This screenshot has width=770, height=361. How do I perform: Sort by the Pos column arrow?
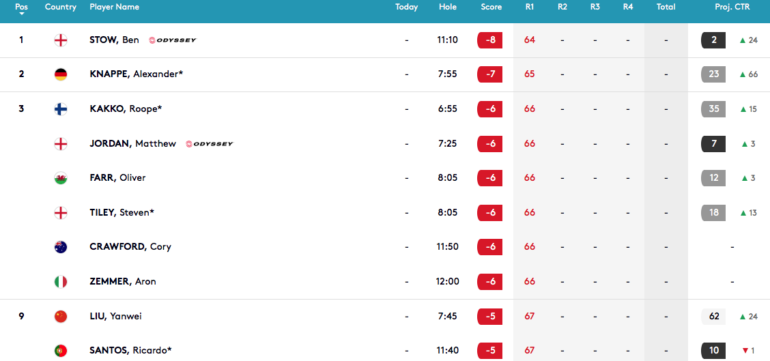(x=21, y=14)
